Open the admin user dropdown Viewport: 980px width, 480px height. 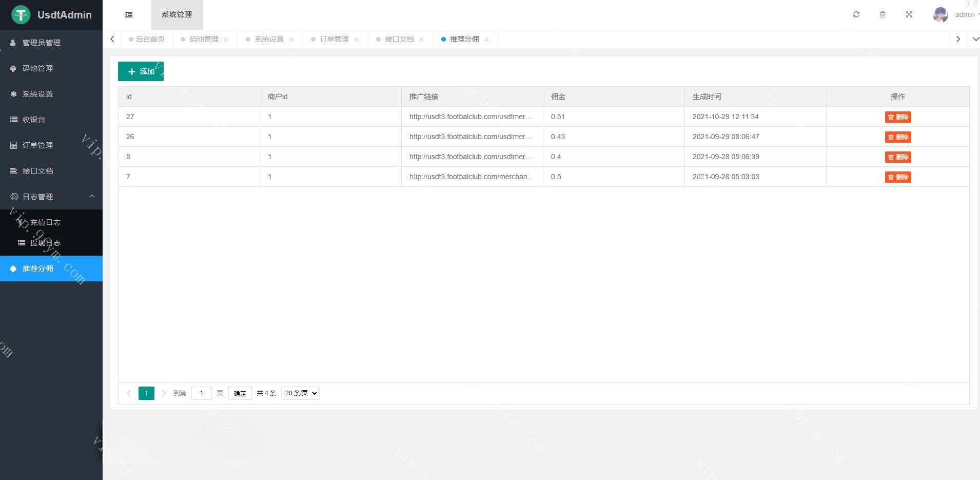tap(966, 14)
